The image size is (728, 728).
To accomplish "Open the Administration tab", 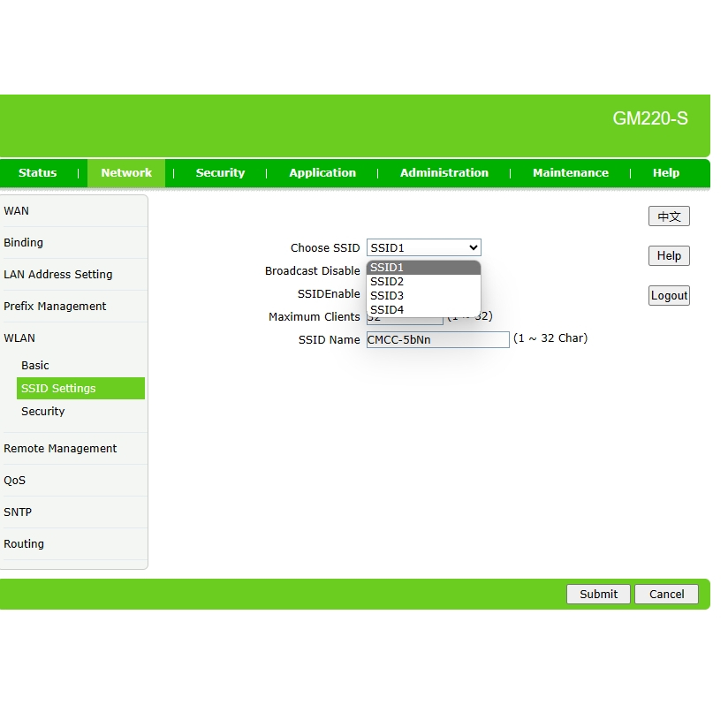I will [x=444, y=173].
